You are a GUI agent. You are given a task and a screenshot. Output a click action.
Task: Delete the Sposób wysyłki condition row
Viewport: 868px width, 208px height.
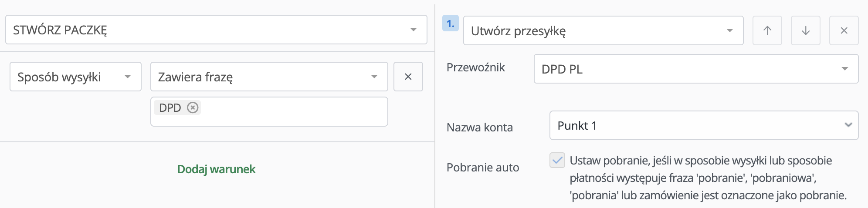click(408, 77)
